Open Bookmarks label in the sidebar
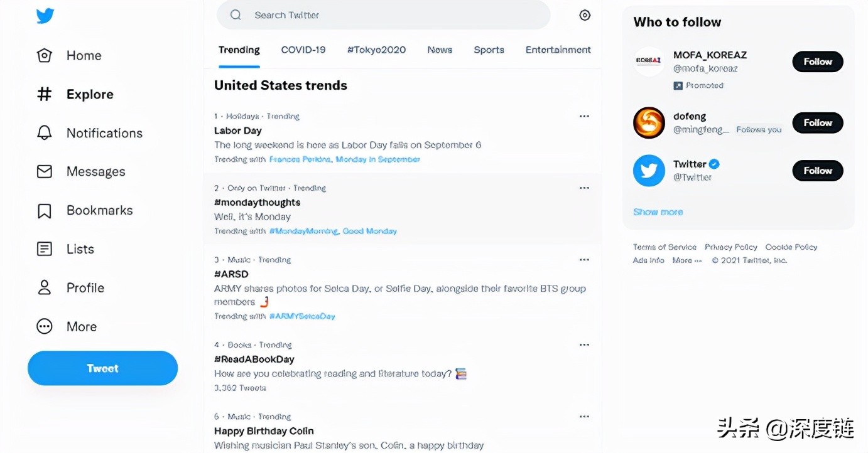868x453 pixels. tap(100, 210)
